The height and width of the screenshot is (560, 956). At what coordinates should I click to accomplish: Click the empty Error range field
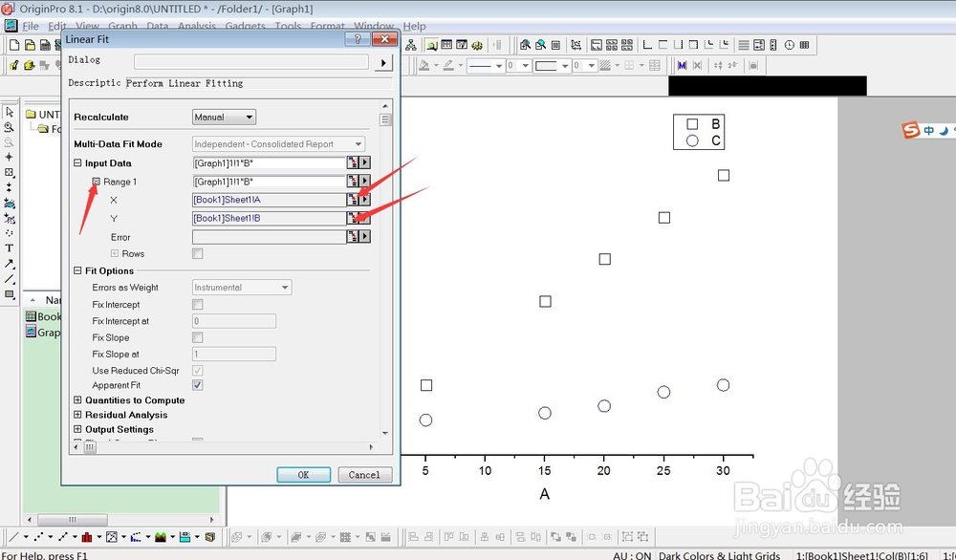point(269,236)
